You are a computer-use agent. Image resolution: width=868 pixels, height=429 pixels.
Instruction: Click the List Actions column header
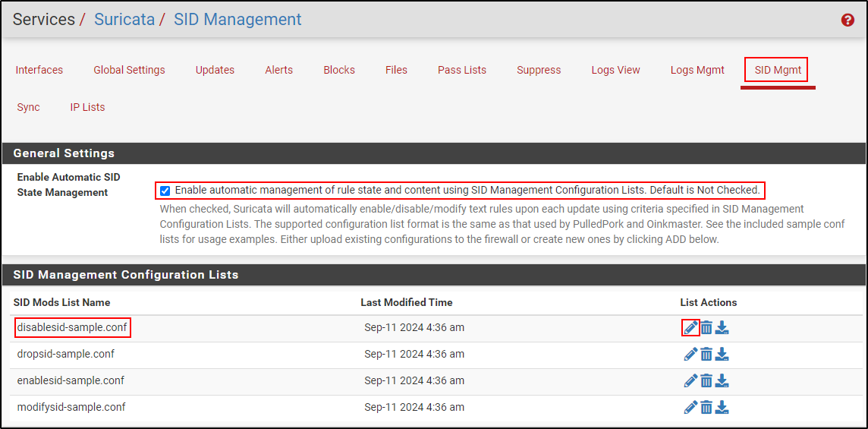tap(709, 303)
